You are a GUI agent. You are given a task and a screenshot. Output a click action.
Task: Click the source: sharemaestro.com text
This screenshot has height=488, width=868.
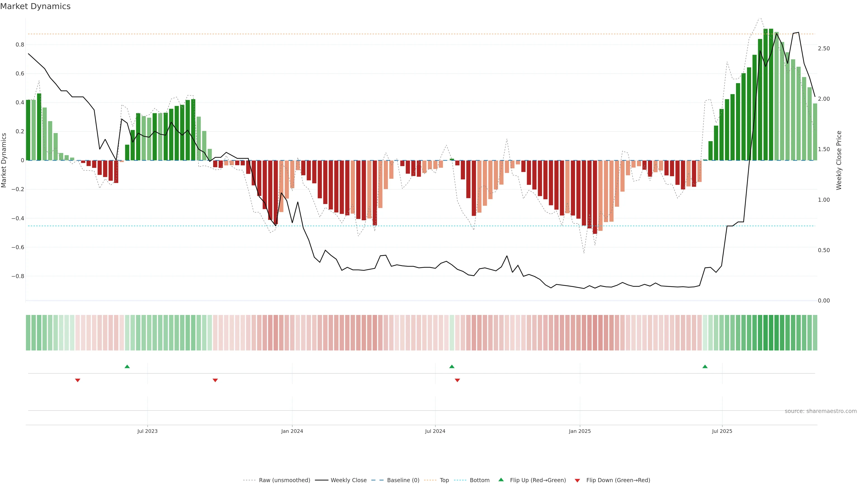click(x=821, y=411)
